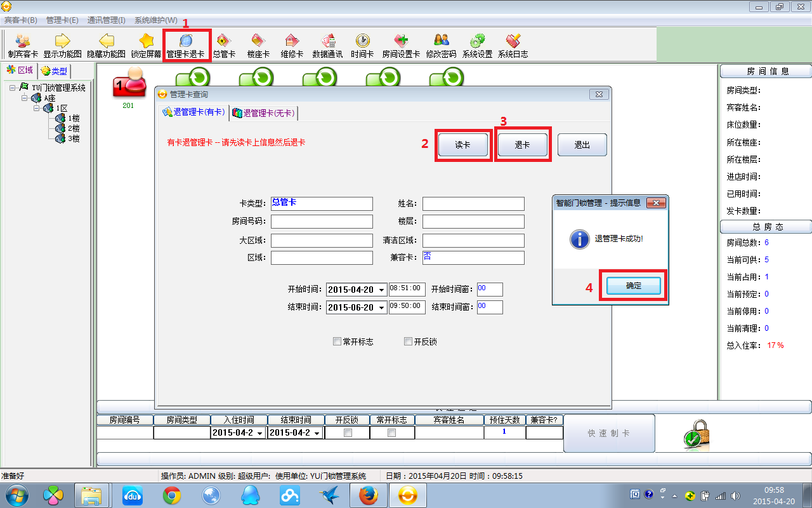Click the 制宾客卡 toolbar icon
The image size is (812, 508).
pyautogui.click(x=23, y=46)
